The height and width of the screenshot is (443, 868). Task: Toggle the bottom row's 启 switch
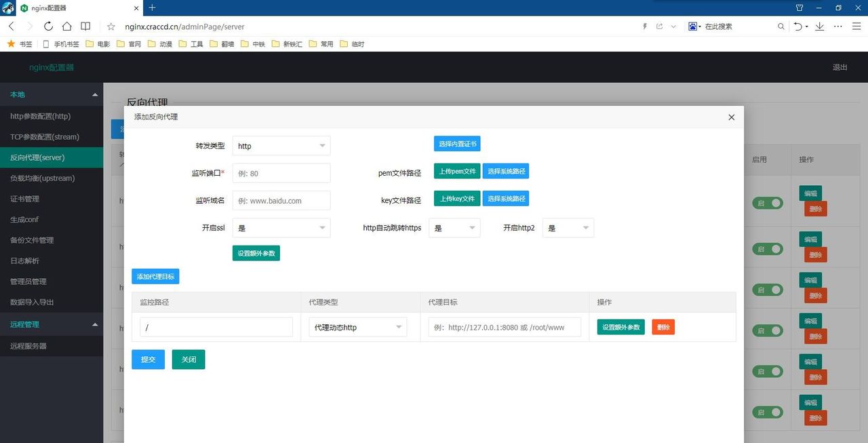point(767,412)
